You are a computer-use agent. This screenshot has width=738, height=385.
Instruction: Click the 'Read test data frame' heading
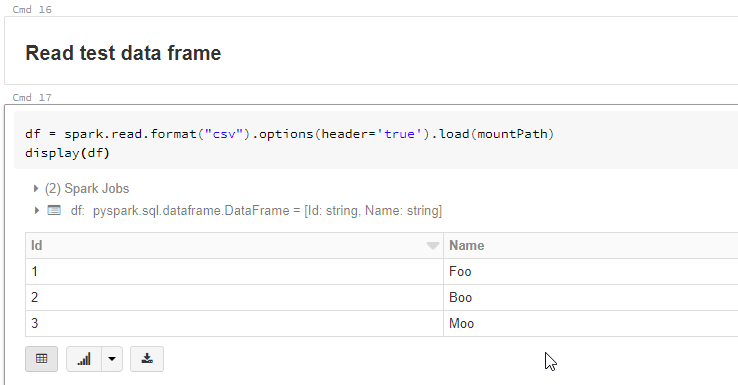coord(123,53)
